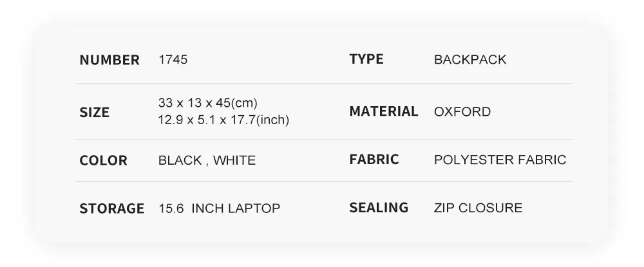The height and width of the screenshot is (267, 644).
Task: Choose the BLACK color value
Action: 180,160
